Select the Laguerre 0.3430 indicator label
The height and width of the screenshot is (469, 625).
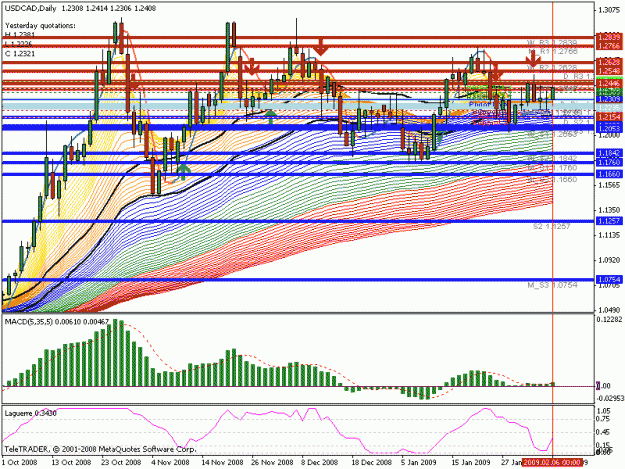click(30, 414)
